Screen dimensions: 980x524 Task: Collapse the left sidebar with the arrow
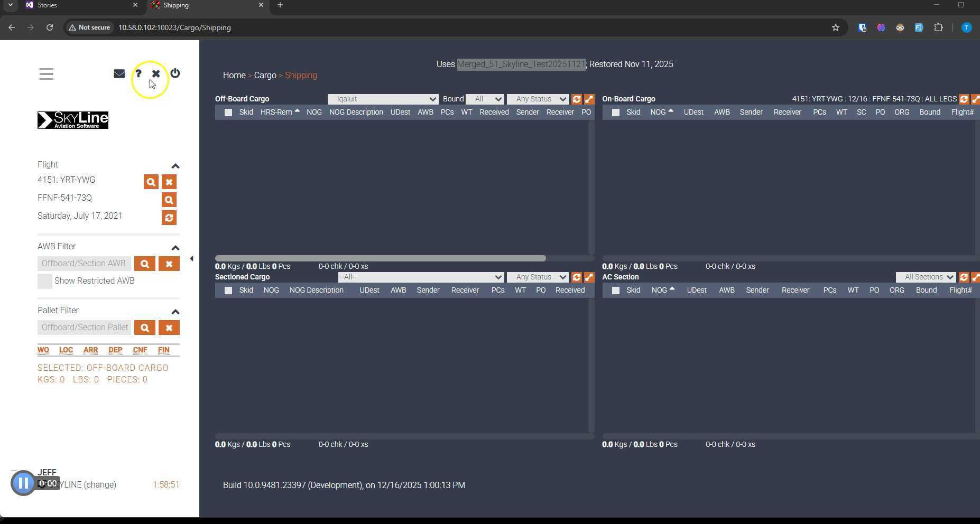point(191,259)
